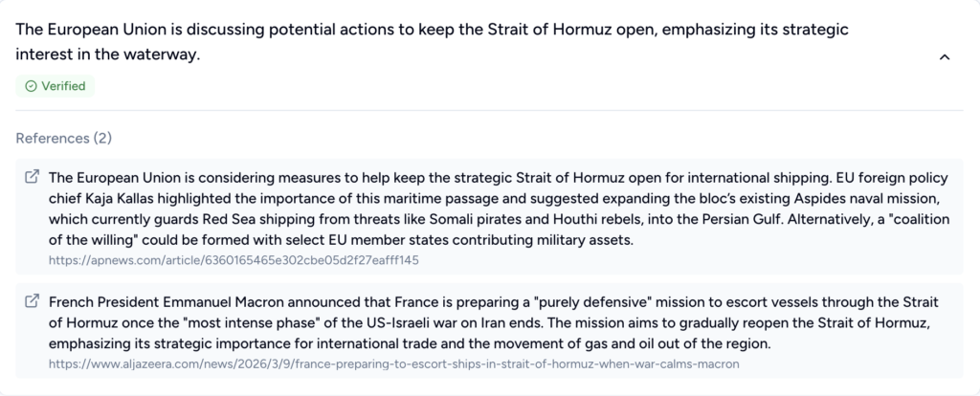The image size is (980, 396).
Task: Collapse the claim with the chevron arrow
Action: pyautogui.click(x=945, y=57)
